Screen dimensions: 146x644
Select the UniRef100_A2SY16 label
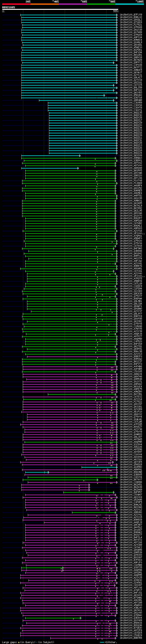pos(131,231)
